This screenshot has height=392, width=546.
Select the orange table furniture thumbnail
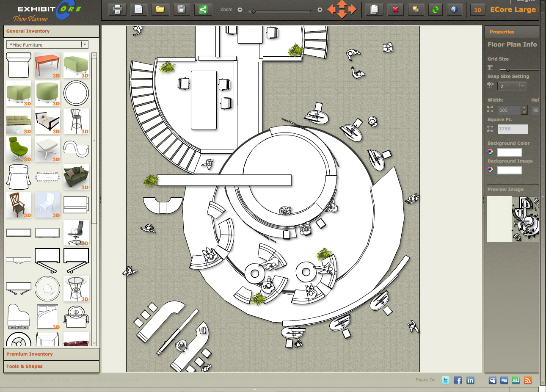coord(47,65)
